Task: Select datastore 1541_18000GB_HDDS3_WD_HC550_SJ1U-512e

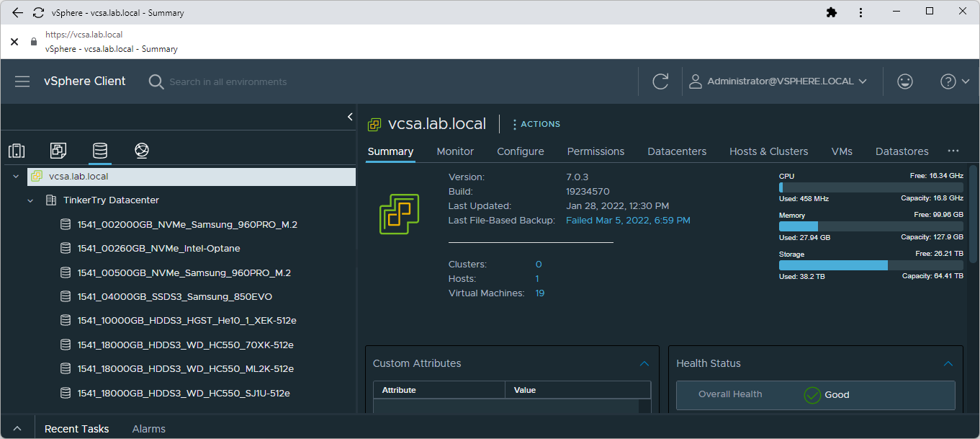Action: (184, 394)
